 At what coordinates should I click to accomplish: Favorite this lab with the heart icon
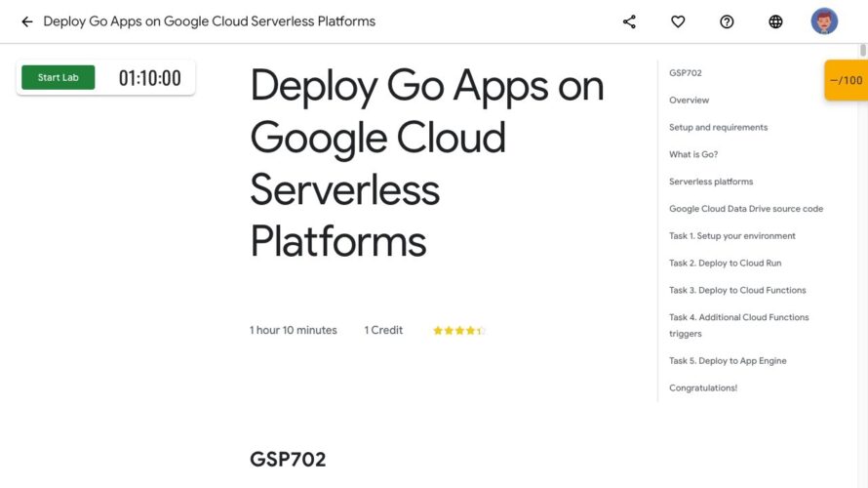point(678,21)
